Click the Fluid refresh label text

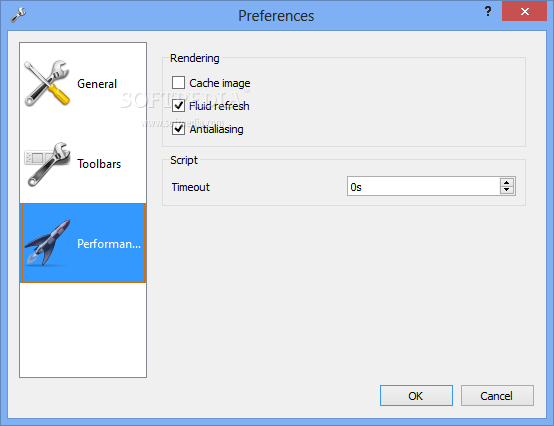pos(219,106)
